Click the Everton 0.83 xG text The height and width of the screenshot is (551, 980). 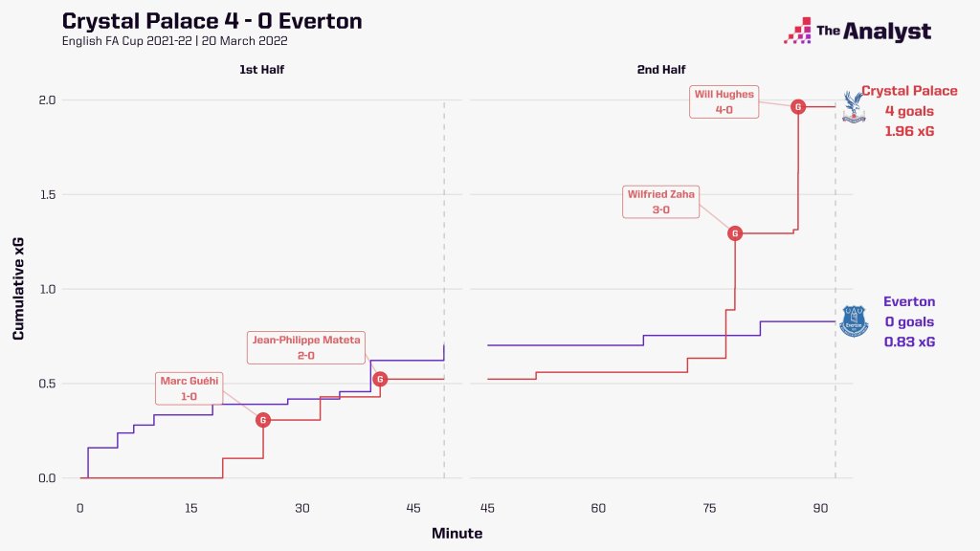coord(909,342)
